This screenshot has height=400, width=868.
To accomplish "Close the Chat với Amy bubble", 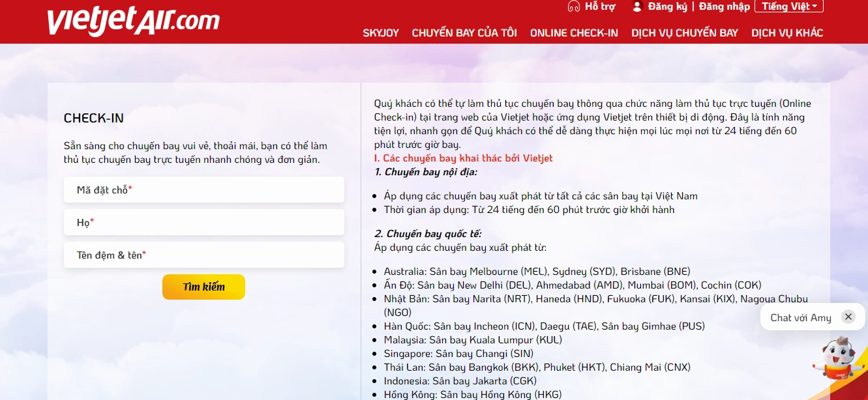I will (848, 317).
